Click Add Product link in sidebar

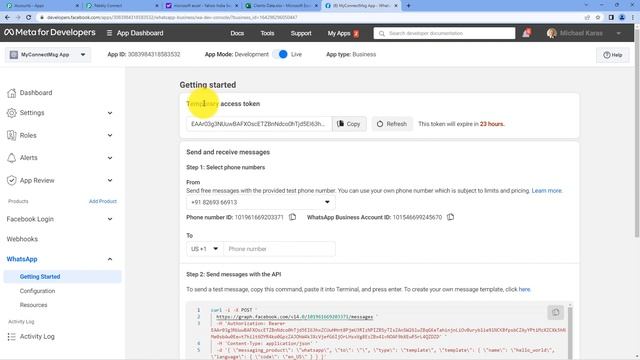coord(103,201)
